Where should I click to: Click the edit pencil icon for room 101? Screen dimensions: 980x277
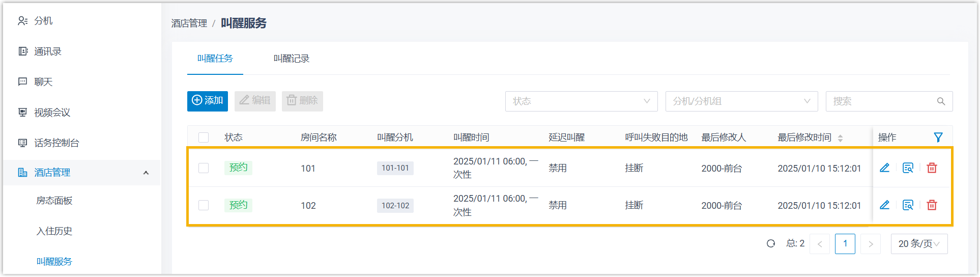[884, 168]
